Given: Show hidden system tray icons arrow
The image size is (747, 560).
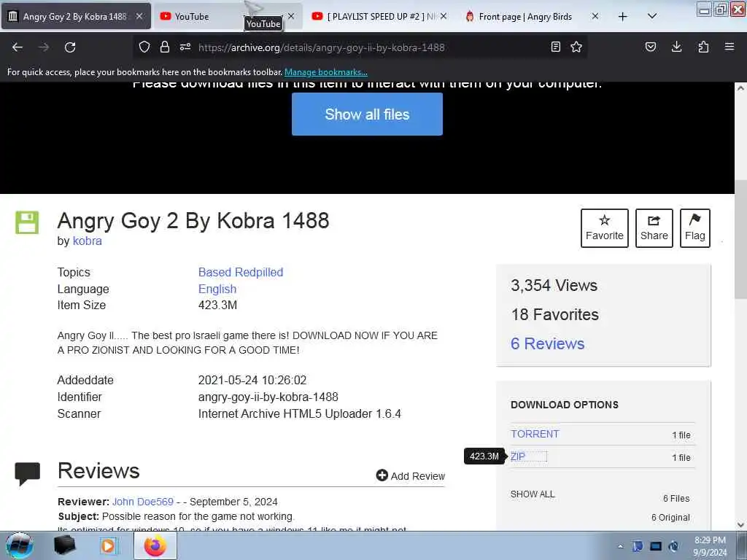Looking at the screenshot, I should [620, 547].
